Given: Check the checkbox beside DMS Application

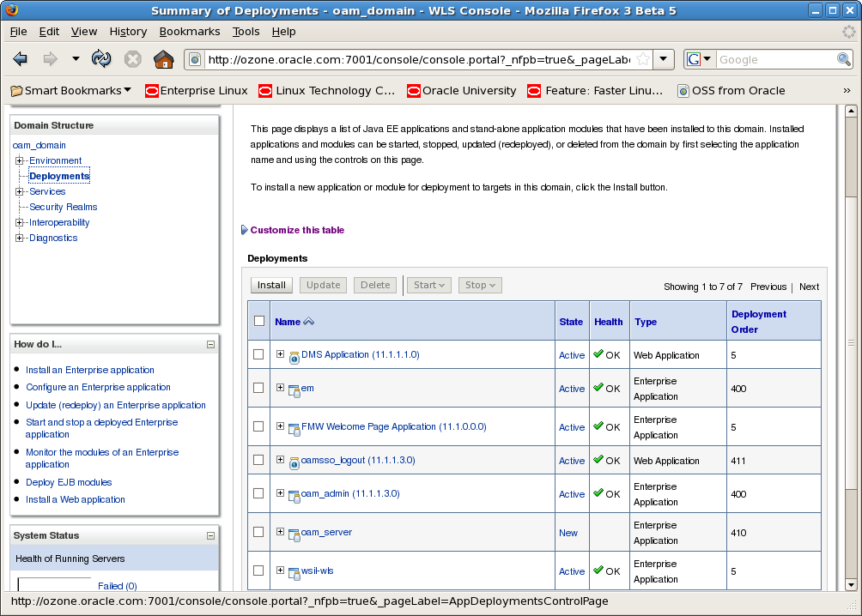Looking at the screenshot, I should pyautogui.click(x=258, y=354).
